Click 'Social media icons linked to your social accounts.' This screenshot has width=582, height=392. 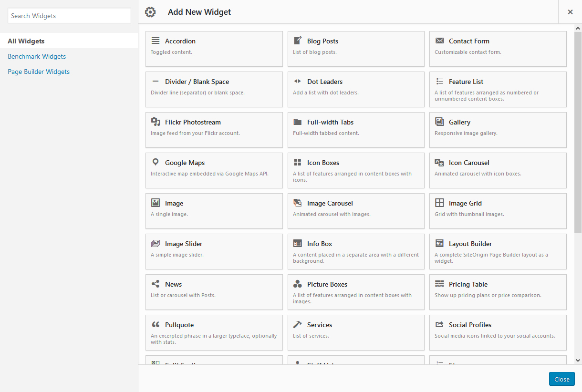pyautogui.click(x=495, y=336)
